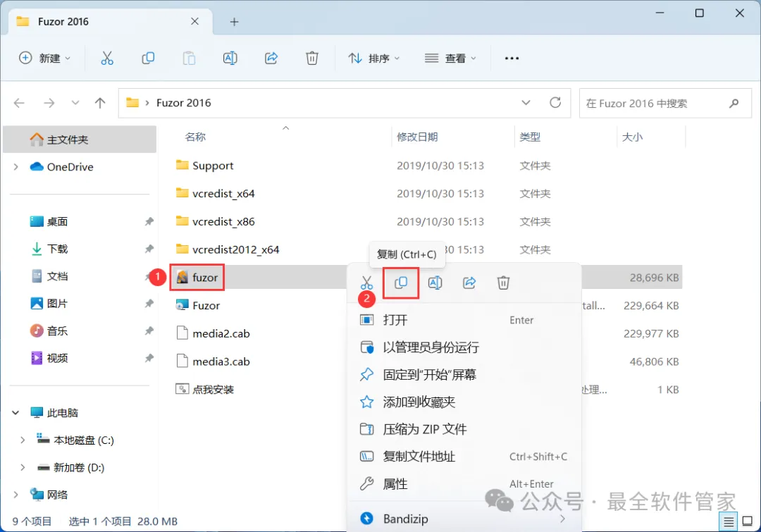Click the Copy icon in the top toolbar

tap(148, 58)
